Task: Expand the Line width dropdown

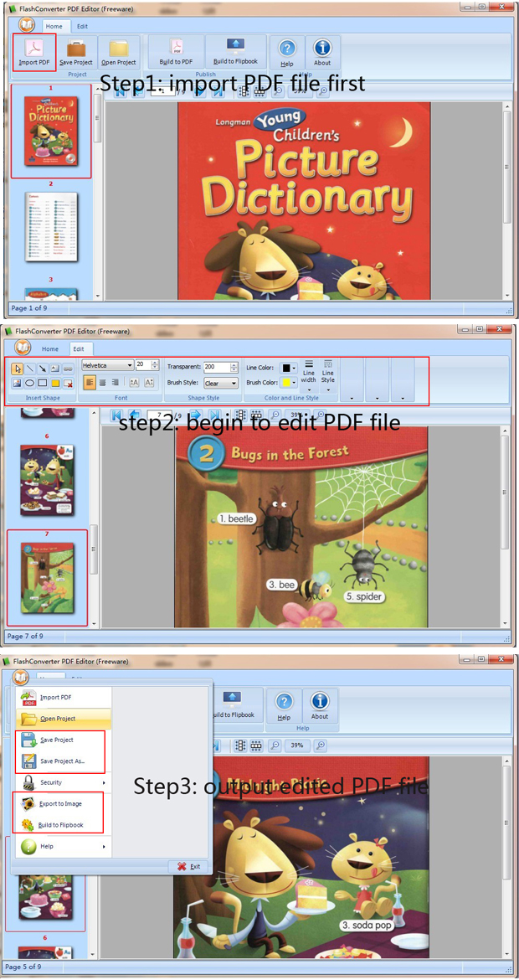Action: point(309,376)
